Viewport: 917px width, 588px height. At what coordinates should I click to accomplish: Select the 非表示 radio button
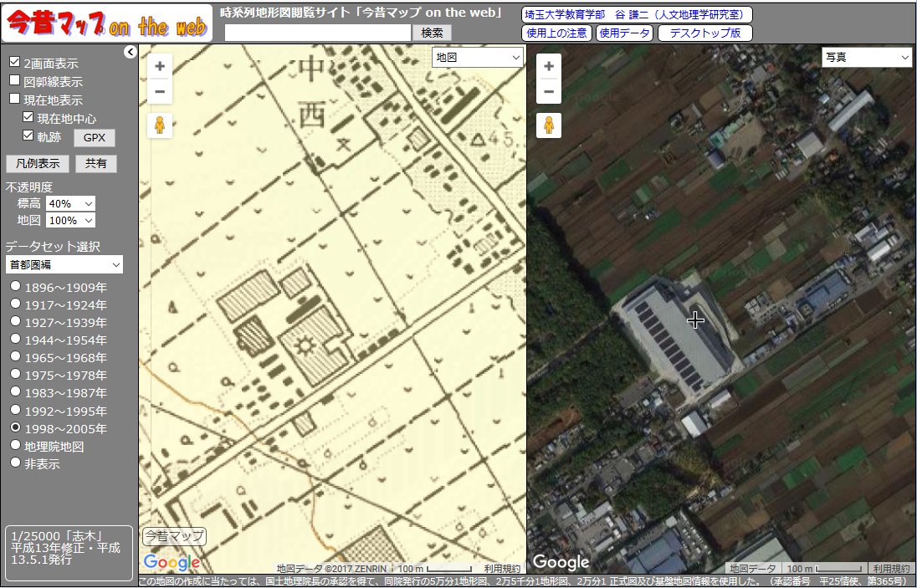[x=15, y=463]
